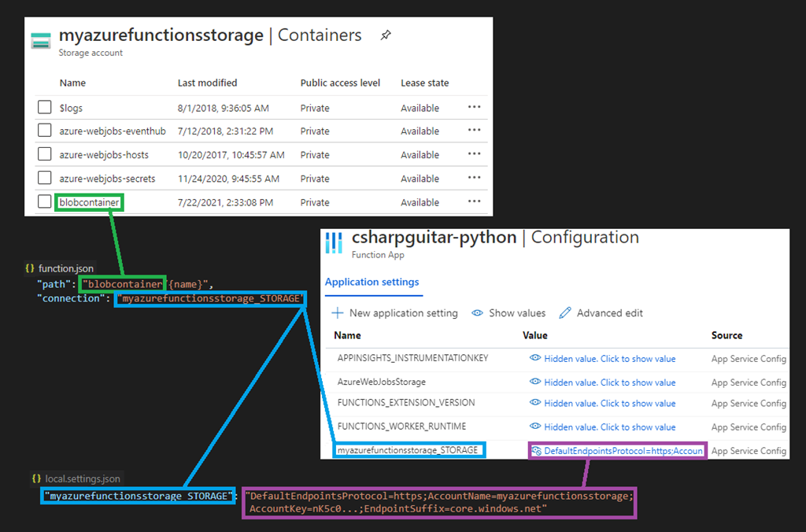806x532 pixels.
Task: Show the hidden AzureWebJobsStorage value
Action: [609, 382]
